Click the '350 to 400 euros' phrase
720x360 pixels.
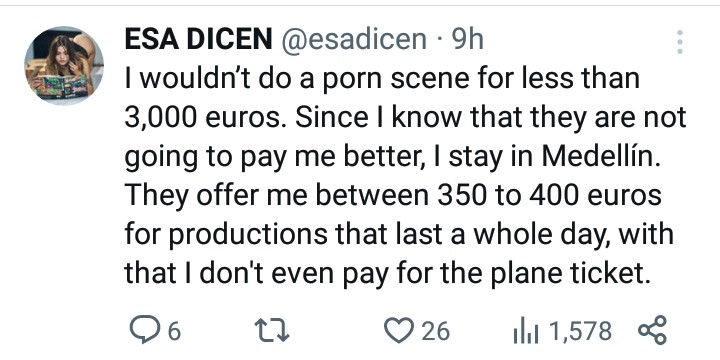(549, 195)
